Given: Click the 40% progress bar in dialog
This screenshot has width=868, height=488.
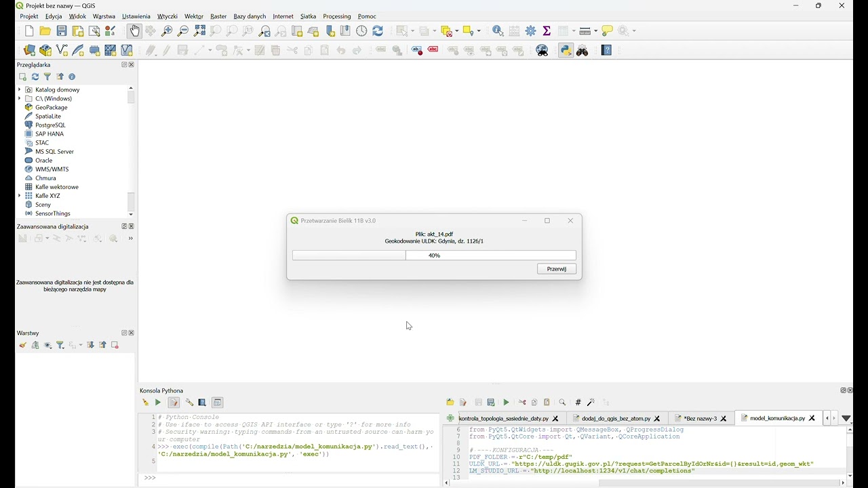Looking at the screenshot, I should (434, 256).
